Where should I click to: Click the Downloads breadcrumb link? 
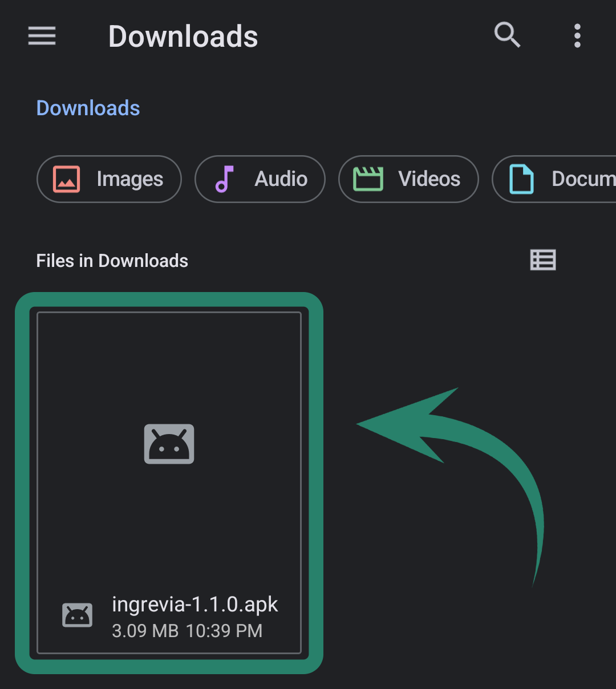[x=88, y=108]
